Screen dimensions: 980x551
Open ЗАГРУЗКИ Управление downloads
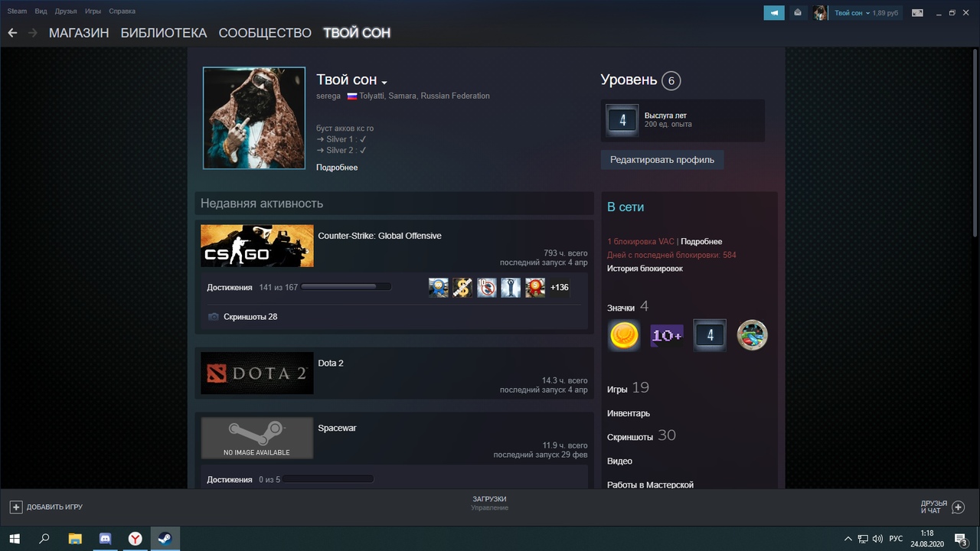tap(489, 503)
